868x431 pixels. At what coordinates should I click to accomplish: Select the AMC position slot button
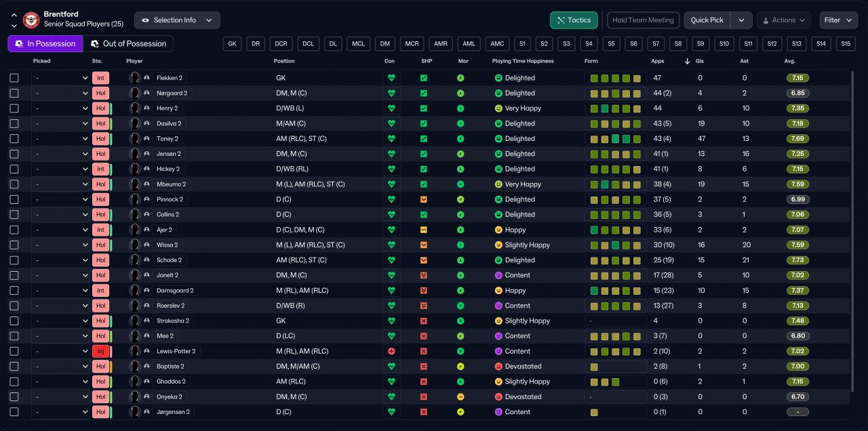point(498,44)
